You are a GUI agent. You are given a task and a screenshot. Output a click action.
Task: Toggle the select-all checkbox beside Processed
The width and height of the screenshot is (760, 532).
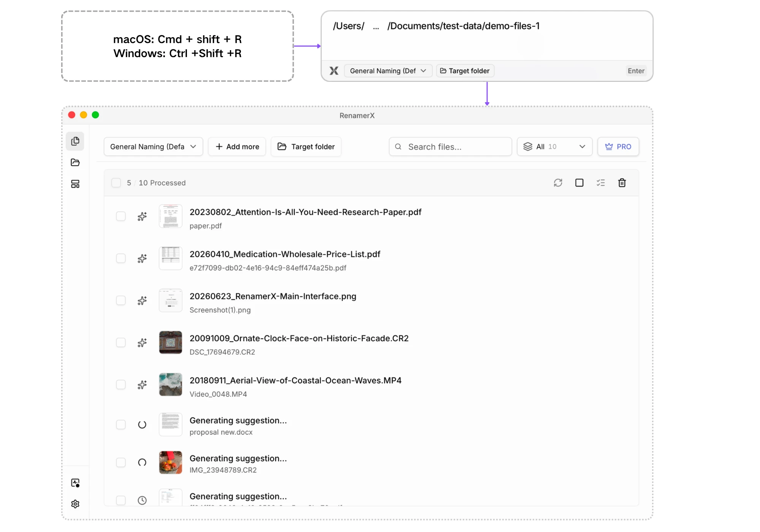(x=116, y=183)
